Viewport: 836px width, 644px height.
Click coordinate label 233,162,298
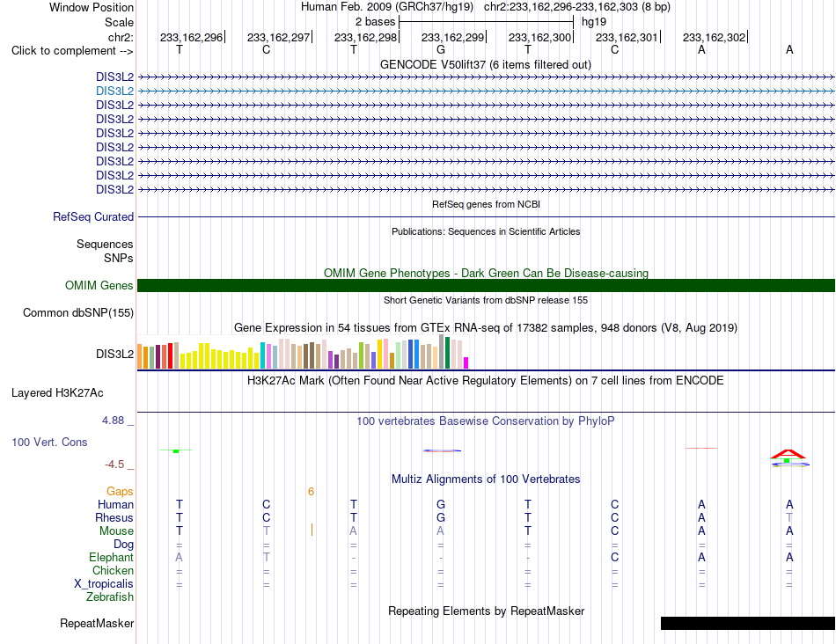click(x=366, y=37)
